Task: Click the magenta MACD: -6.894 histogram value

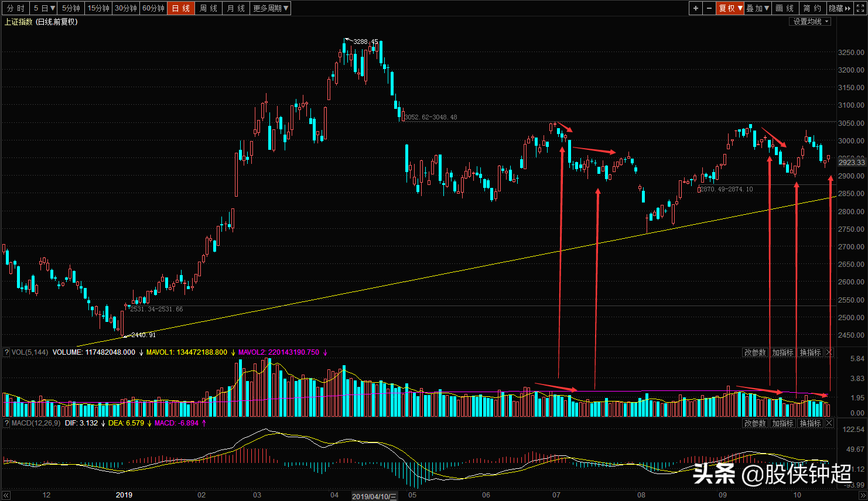Action: point(177,423)
